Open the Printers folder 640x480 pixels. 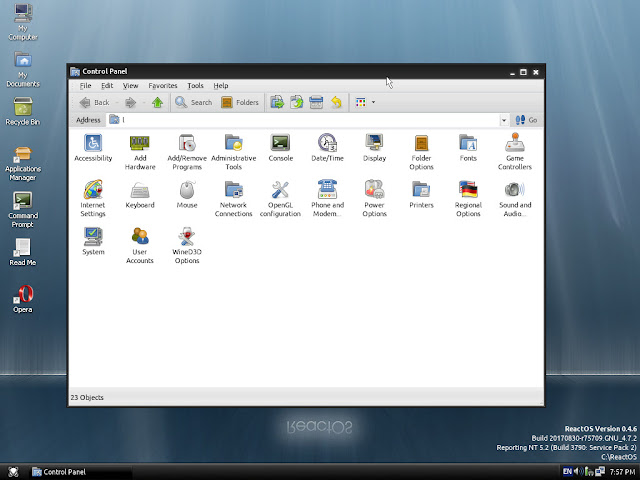pyautogui.click(x=421, y=195)
